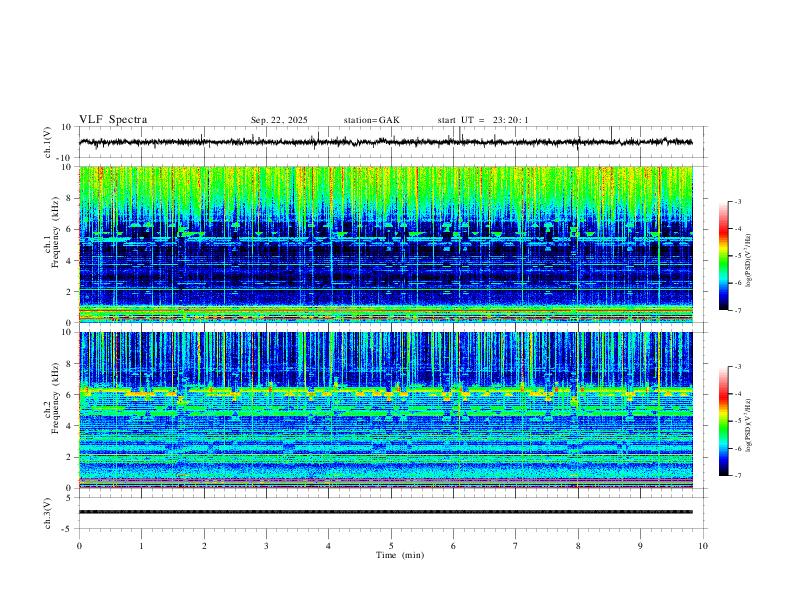Screen dimensions: 792x612
Task: Click the "station=GAK" header label
Action: coord(371,120)
